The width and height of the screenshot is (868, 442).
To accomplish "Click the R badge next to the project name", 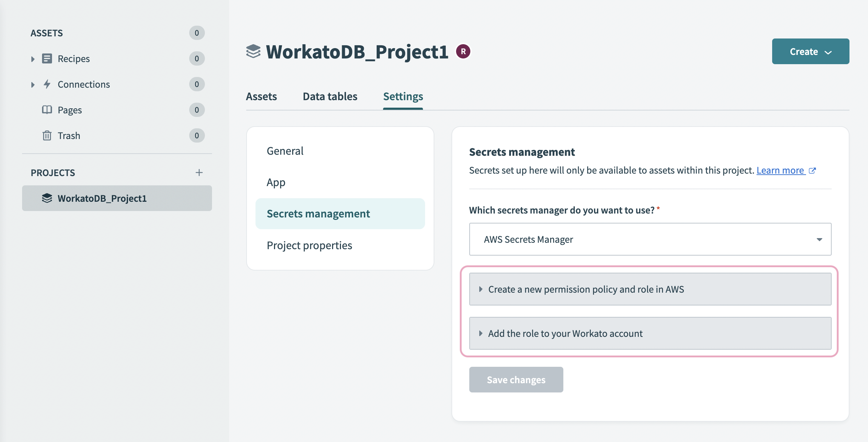I will tap(463, 51).
